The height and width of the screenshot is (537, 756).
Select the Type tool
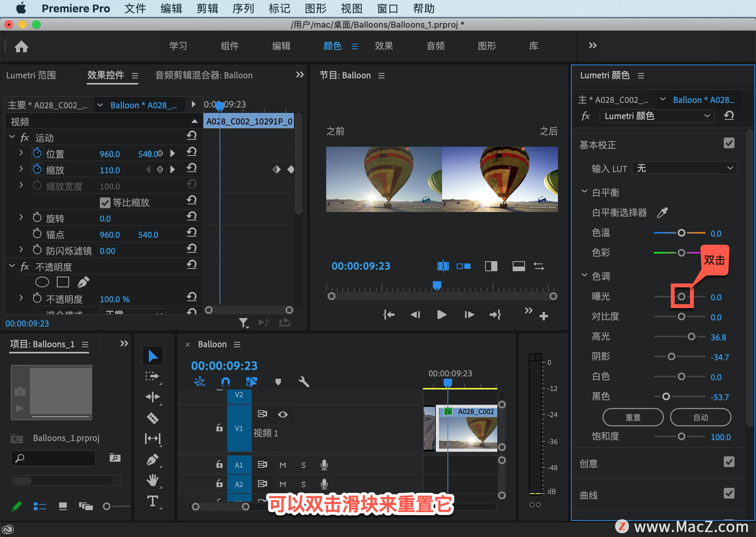[x=152, y=501]
